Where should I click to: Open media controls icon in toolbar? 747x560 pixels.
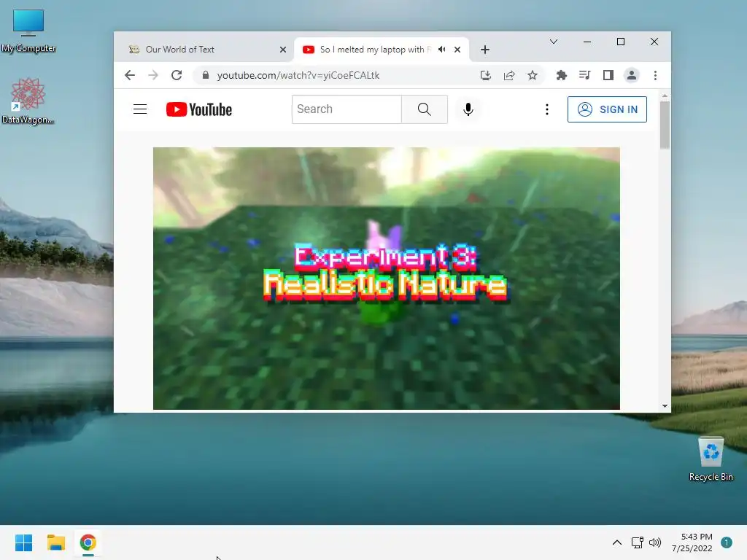point(584,75)
